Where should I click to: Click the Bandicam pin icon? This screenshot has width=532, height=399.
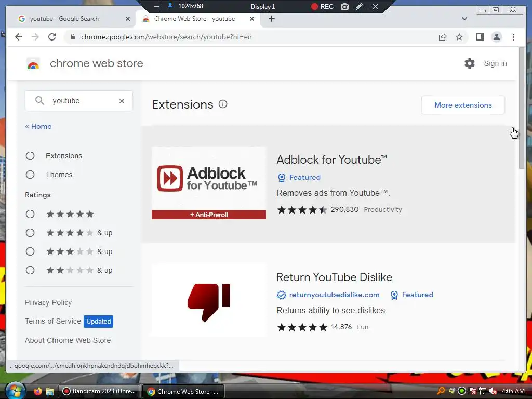coord(170,6)
